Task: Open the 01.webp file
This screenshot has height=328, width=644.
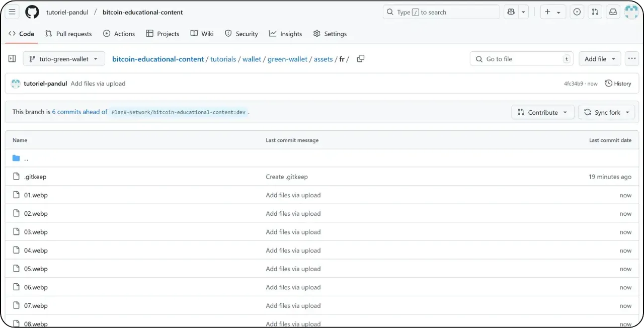Action: pyautogui.click(x=36, y=195)
